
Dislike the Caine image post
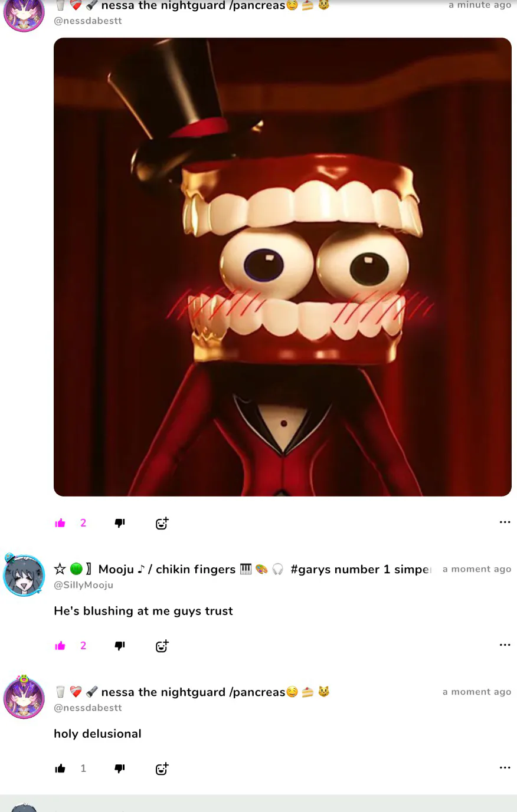click(x=120, y=523)
